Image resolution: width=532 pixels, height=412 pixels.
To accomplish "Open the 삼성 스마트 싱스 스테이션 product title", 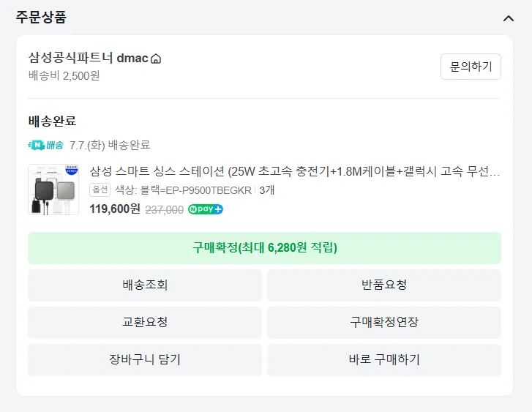I will pyautogui.click(x=294, y=171).
